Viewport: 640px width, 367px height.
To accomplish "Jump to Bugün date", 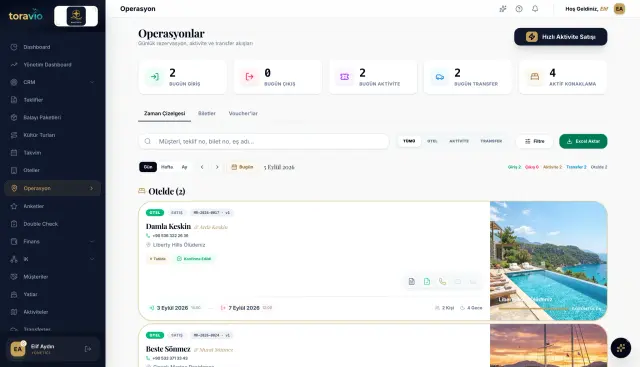I will point(242,167).
